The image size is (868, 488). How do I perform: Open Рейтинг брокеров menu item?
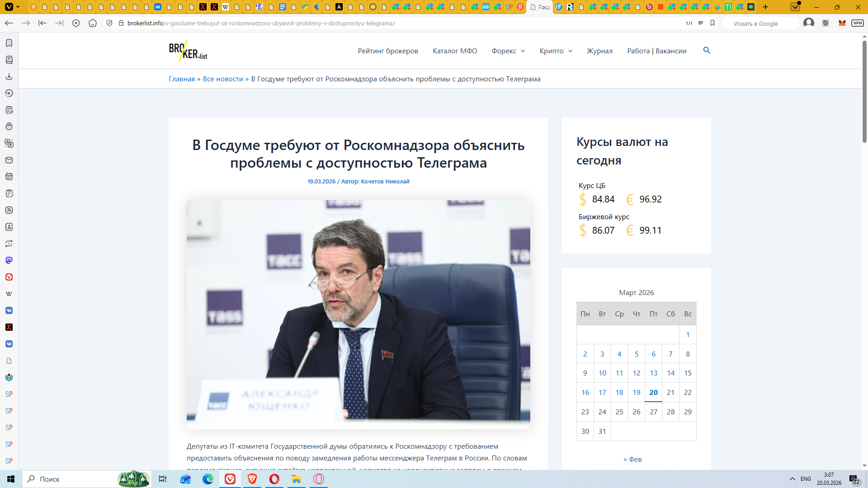[388, 51]
